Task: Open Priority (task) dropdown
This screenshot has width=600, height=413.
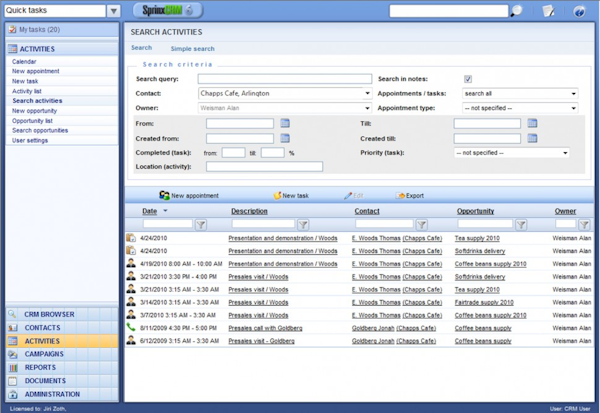Action: pyautogui.click(x=565, y=153)
